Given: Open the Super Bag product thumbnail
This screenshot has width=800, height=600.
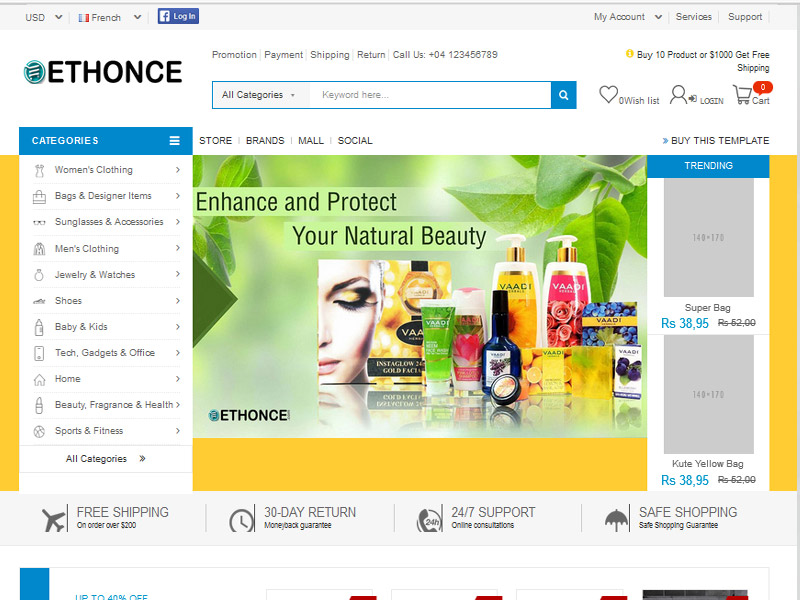Looking at the screenshot, I should pyautogui.click(x=708, y=237).
